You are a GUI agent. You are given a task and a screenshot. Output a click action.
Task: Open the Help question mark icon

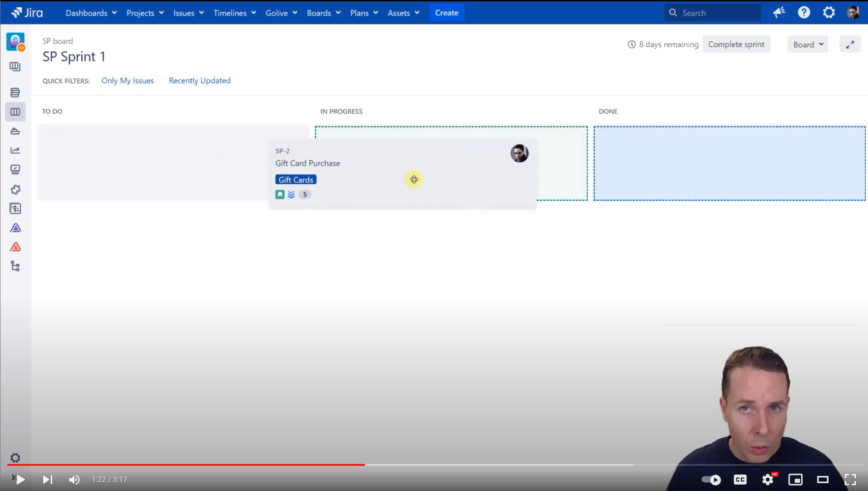click(804, 12)
